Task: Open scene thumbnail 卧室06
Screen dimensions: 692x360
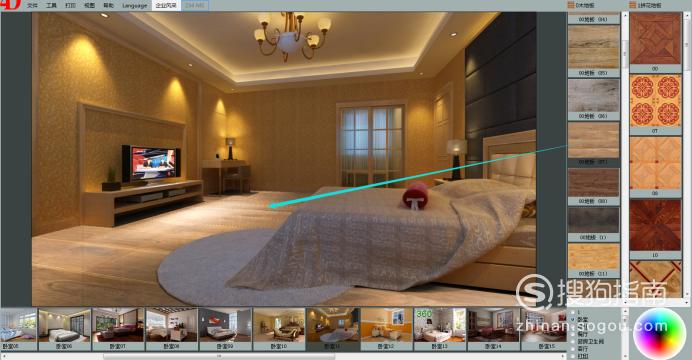Action: tap(64, 330)
